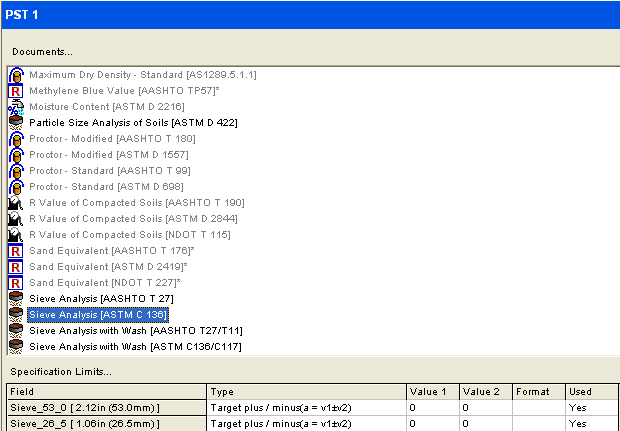620x431 pixels.
Task: Select highlighted Sieve Analysis [ASTM C 136]
Action: pyautogui.click(x=97, y=314)
